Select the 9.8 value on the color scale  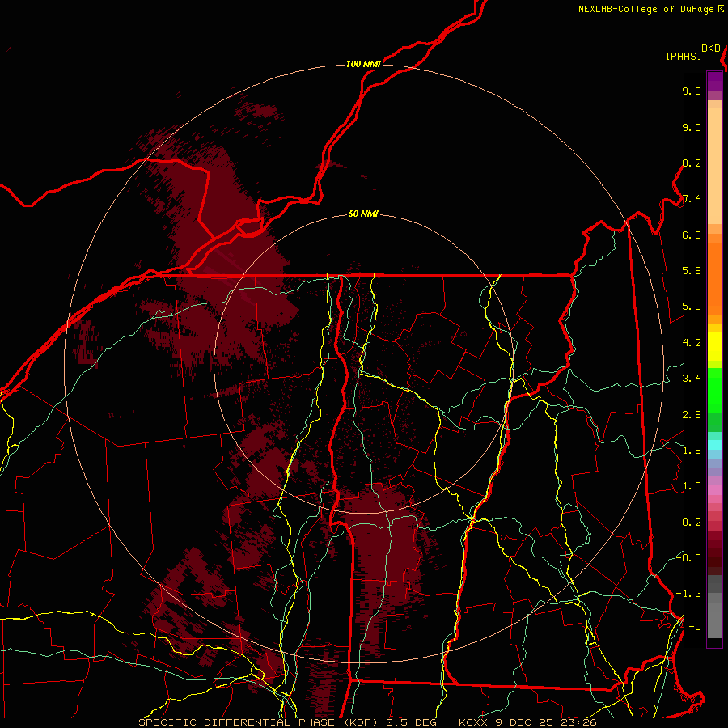coord(692,91)
